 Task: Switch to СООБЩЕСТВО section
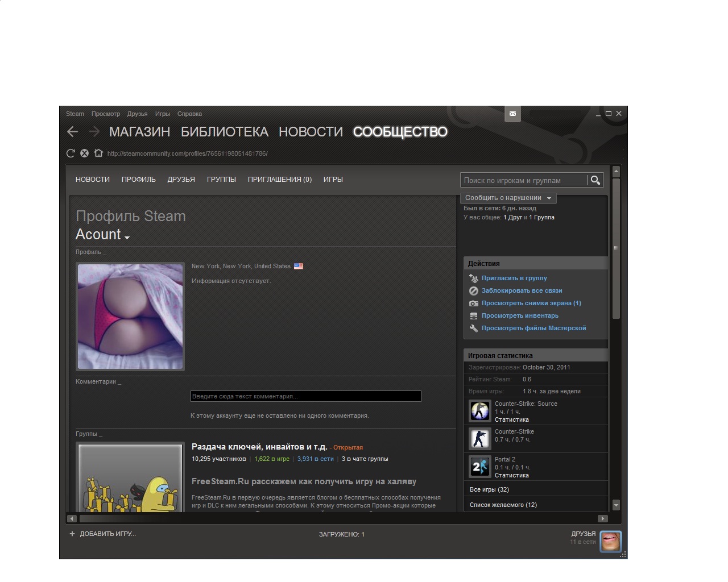pos(400,132)
